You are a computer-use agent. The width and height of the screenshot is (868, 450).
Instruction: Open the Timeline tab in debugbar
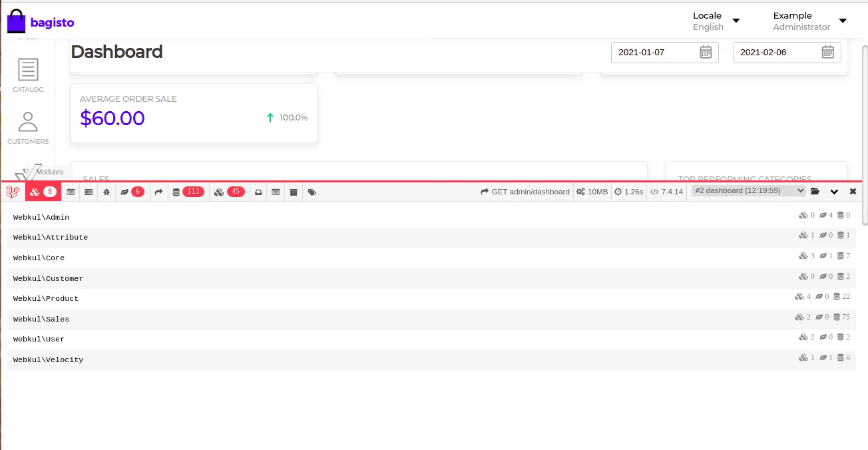click(x=89, y=192)
